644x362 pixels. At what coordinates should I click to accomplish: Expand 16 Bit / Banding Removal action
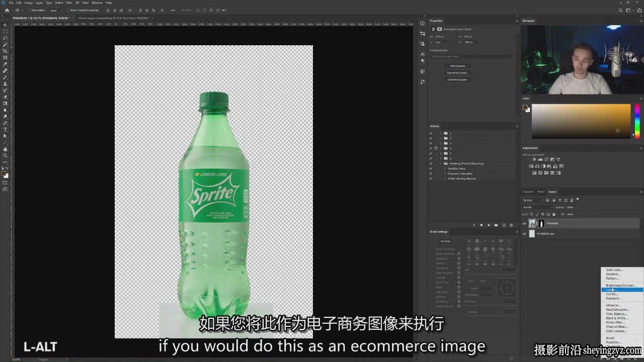[x=445, y=178]
